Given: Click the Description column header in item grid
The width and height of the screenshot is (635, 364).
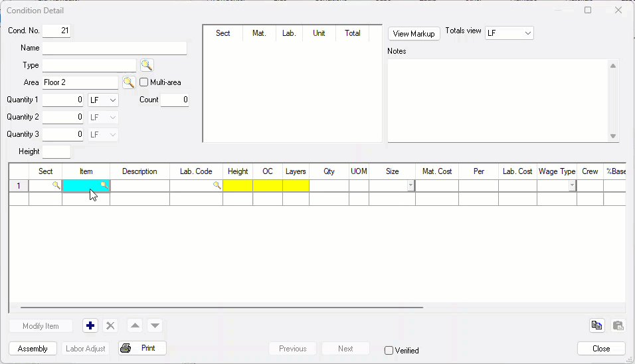Looking at the screenshot, I should click(x=139, y=171).
